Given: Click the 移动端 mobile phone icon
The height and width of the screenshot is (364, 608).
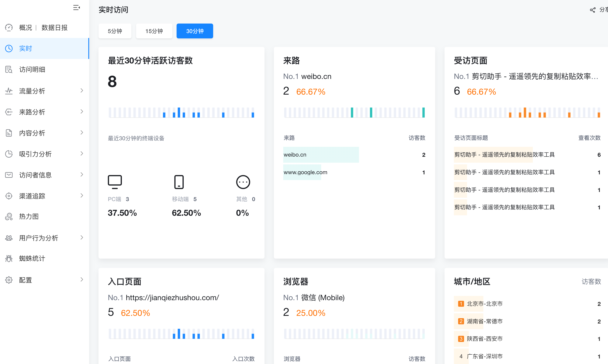Looking at the screenshot, I should click(179, 182).
